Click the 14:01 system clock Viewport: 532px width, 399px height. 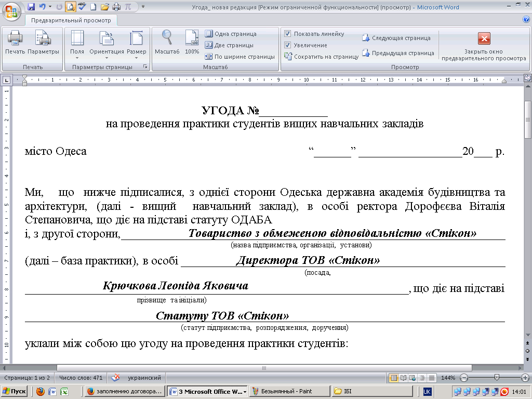point(519,392)
